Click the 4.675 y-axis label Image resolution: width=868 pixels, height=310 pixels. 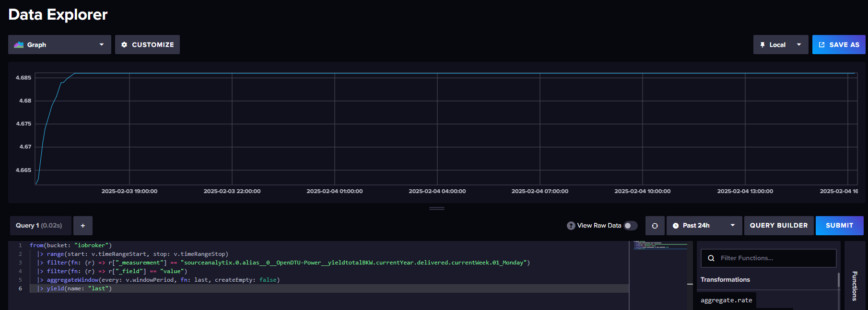(23, 124)
